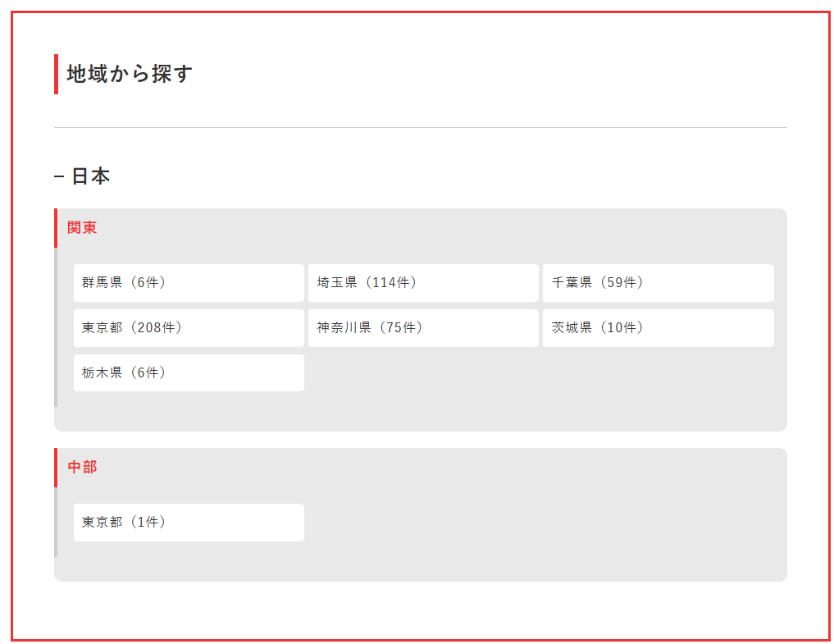
Task: Click grey vertical bar left of 中部's 東京都
Action: pos(56,523)
